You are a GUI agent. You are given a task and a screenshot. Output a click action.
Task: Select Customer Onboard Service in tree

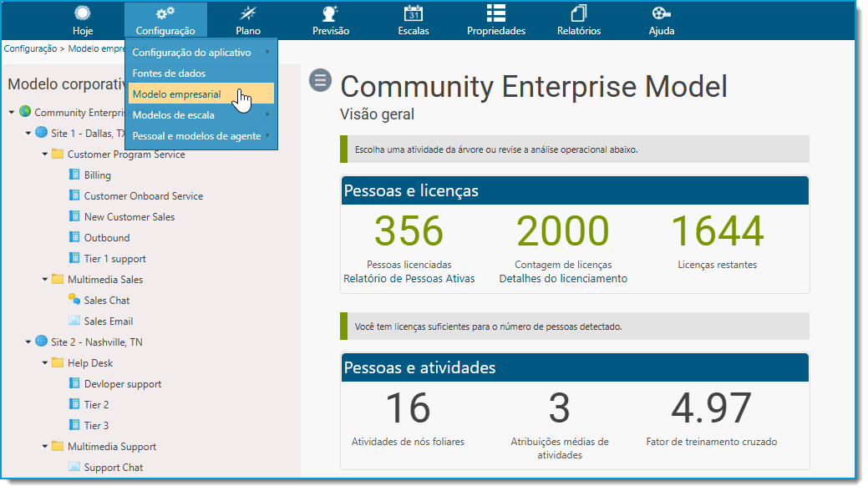[144, 196]
